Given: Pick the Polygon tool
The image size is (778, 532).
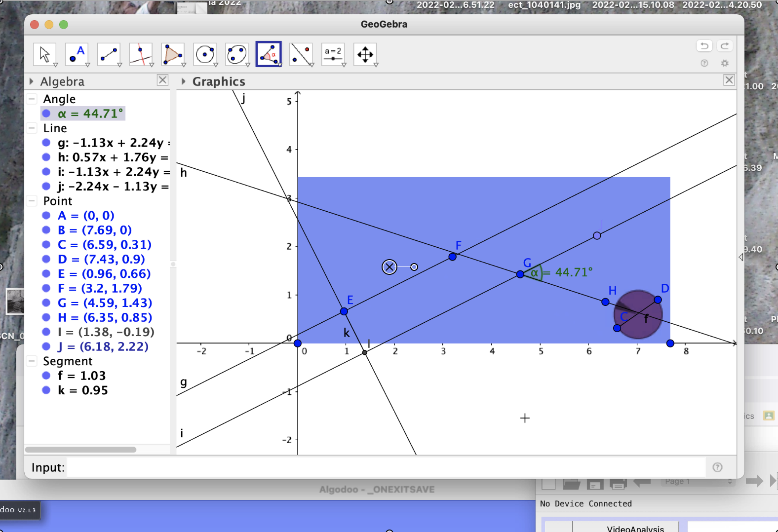Looking at the screenshot, I should [173, 54].
